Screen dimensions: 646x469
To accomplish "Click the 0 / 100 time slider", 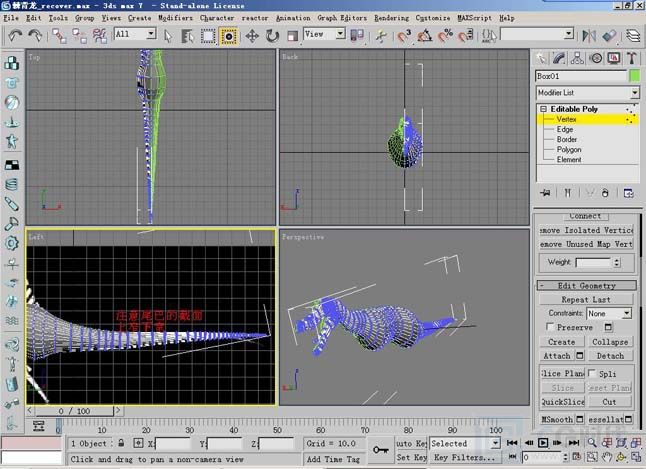I will 74,411.
